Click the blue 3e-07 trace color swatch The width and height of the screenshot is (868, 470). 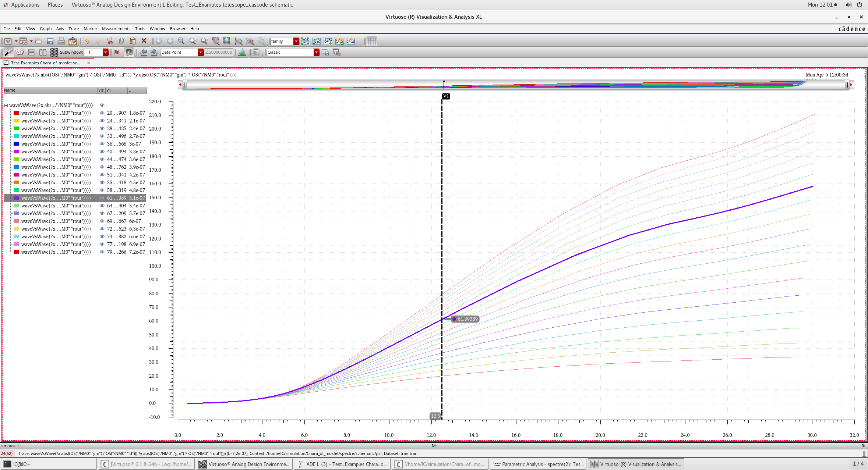[x=16, y=144]
